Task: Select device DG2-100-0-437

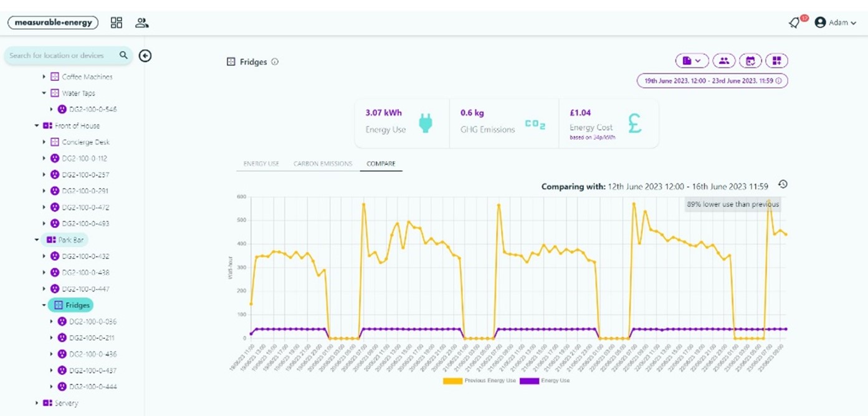Action: (93, 371)
